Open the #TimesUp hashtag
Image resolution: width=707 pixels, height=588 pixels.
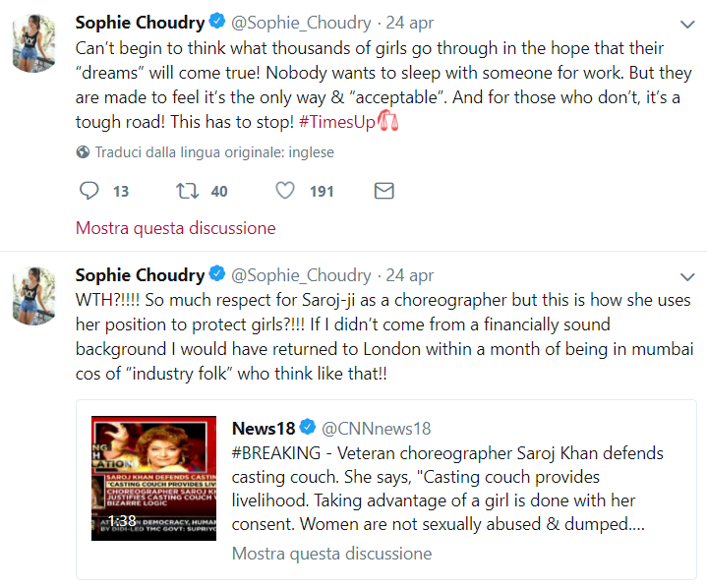(337, 122)
